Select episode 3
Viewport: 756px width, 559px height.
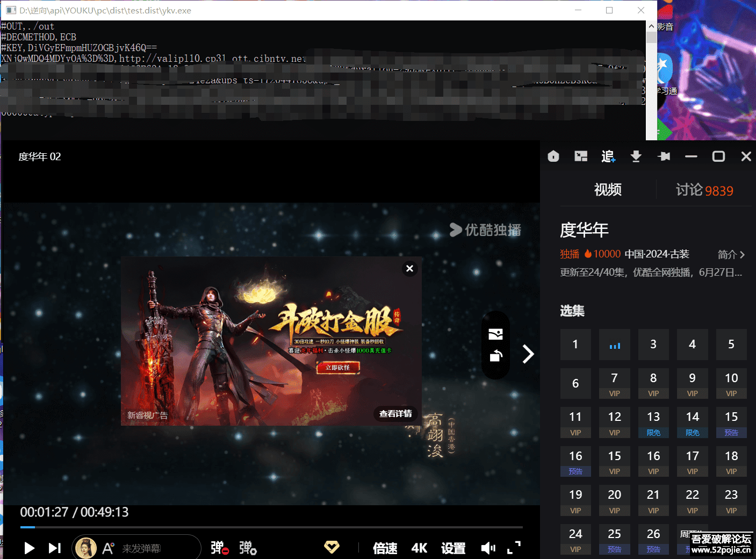point(653,345)
